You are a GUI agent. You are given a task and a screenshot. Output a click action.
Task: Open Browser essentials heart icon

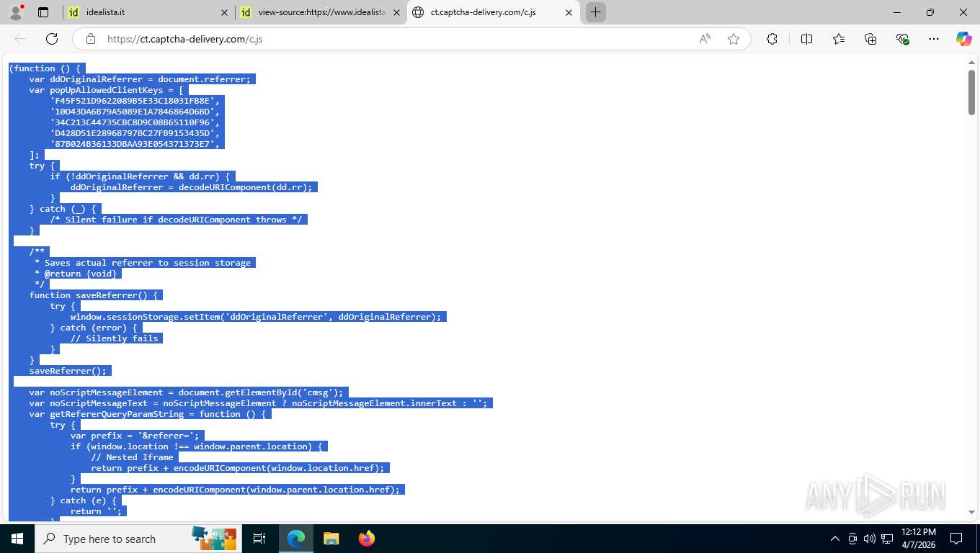(902, 39)
